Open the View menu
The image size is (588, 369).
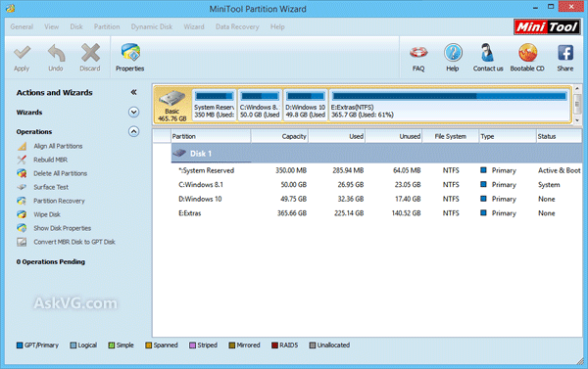51,27
